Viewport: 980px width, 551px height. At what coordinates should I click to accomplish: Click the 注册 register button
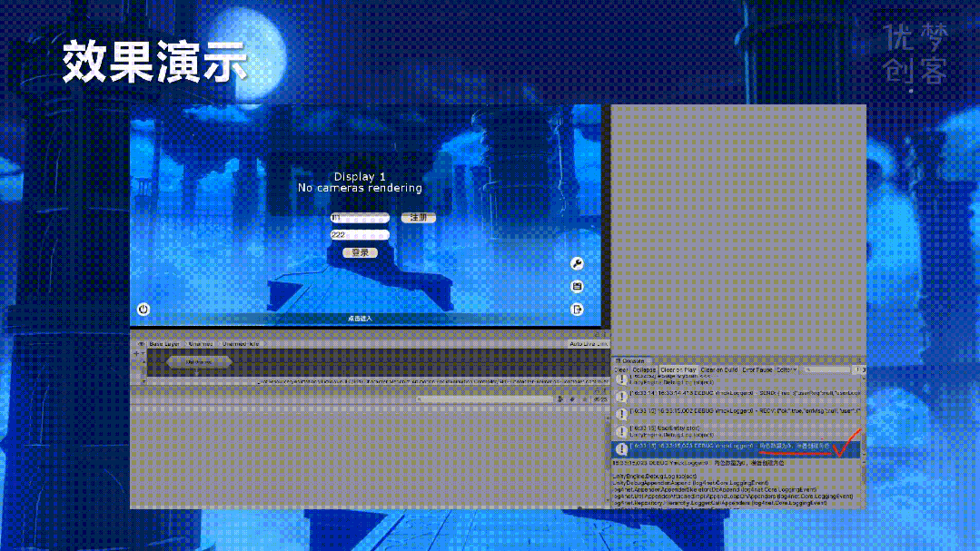coord(418,217)
